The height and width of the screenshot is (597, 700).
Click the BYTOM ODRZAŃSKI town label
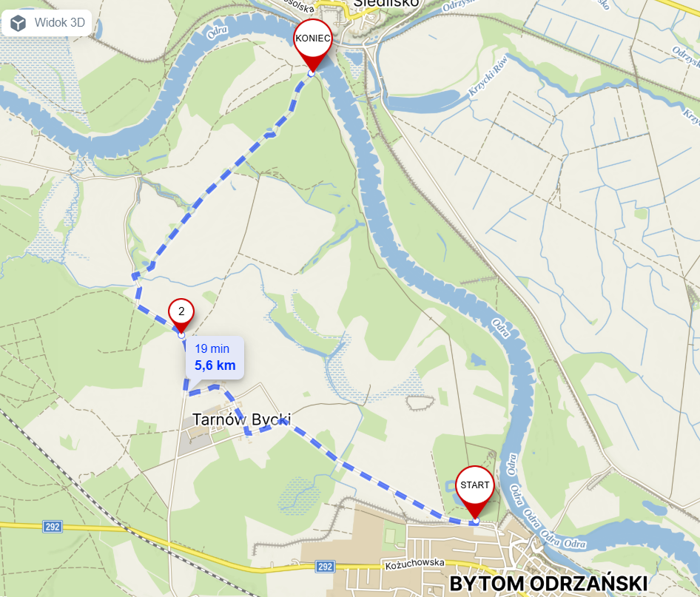[548, 583]
